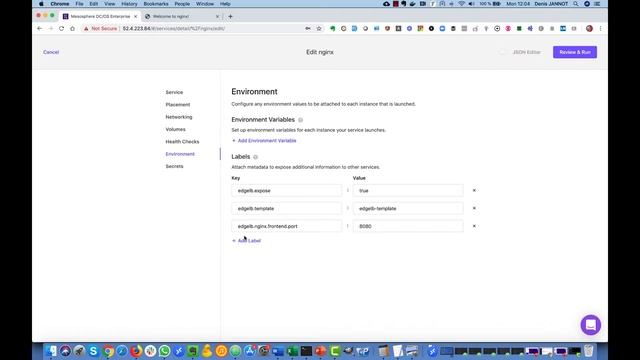The image size is (640, 360).
Task: Open the Apple menu
Action: click(x=41, y=4)
